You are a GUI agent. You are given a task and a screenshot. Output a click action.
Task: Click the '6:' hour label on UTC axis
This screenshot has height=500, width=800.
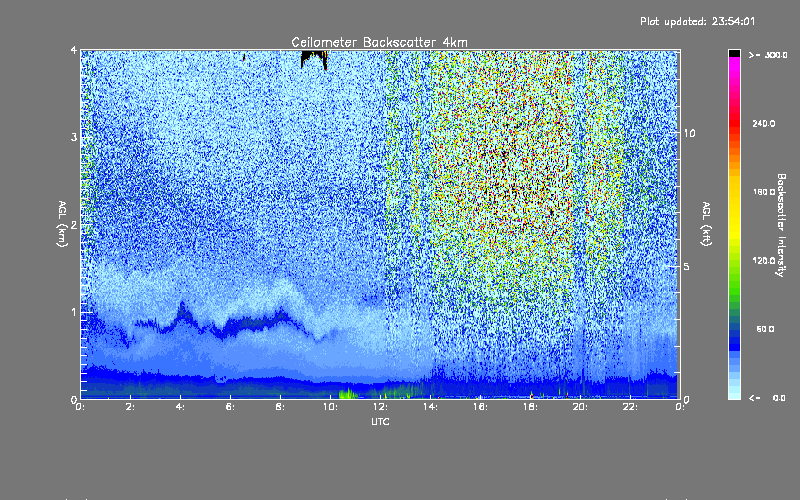pos(231,407)
